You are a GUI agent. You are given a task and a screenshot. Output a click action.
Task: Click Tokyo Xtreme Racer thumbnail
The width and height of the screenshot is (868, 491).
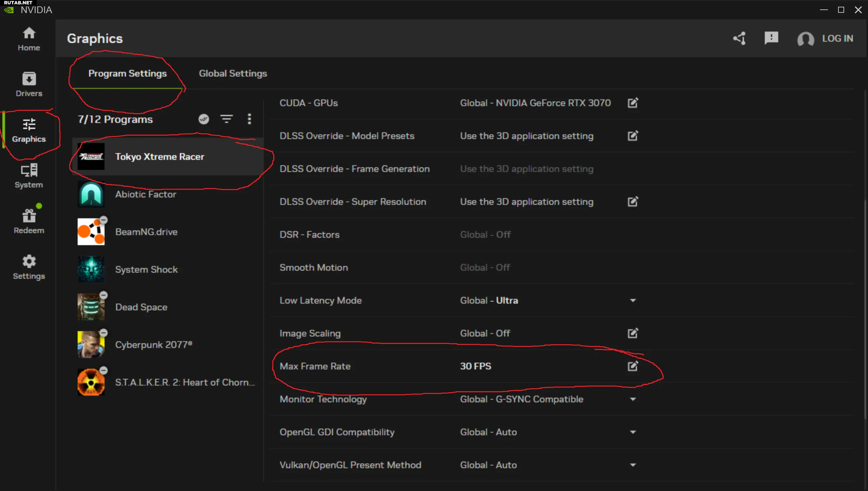point(91,157)
